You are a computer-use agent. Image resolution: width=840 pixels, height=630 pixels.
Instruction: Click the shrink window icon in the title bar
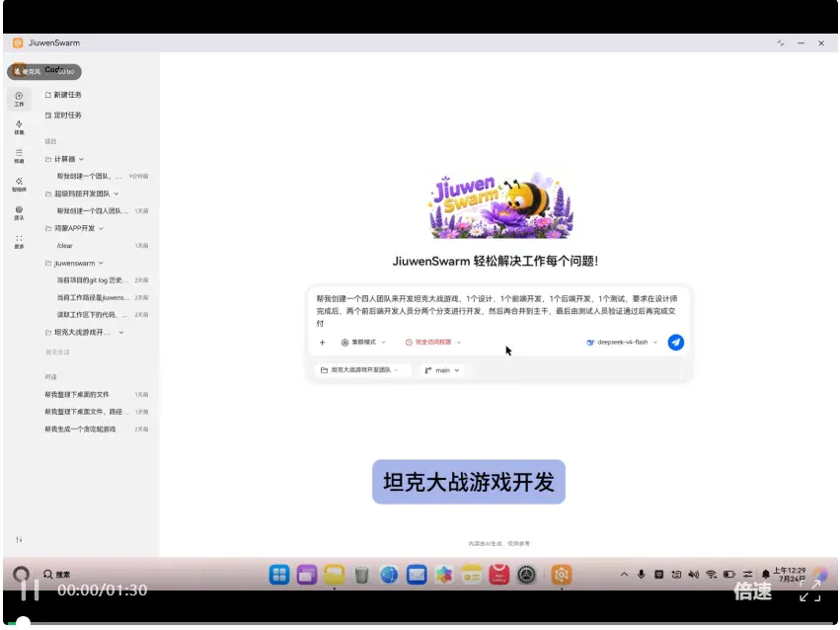pyautogui.click(x=781, y=42)
